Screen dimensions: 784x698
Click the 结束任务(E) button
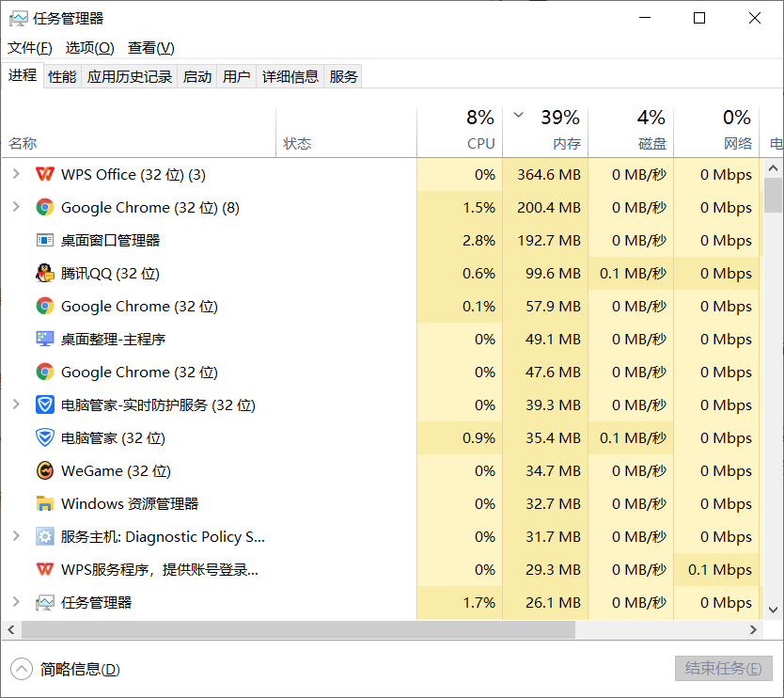pos(724,669)
